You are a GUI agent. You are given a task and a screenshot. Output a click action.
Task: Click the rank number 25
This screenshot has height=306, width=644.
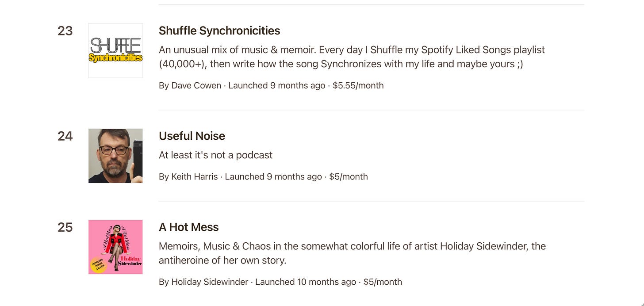(65, 227)
